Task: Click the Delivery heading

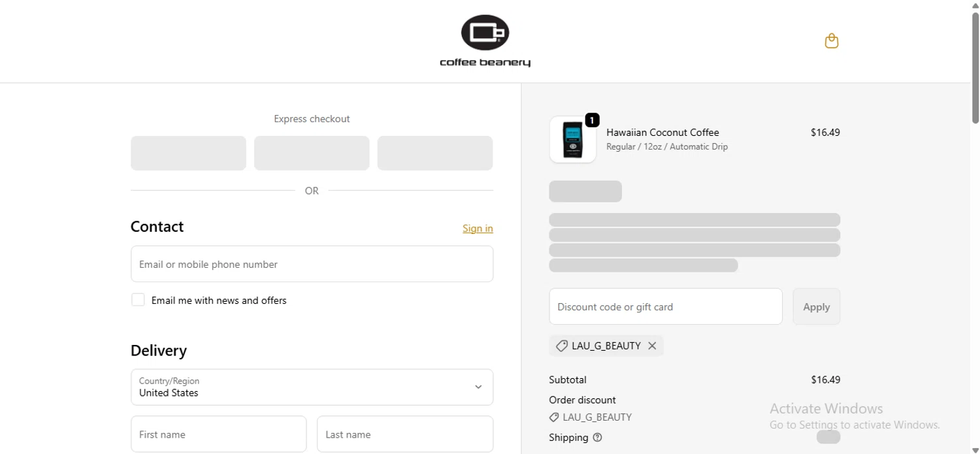Action: pos(159,351)
